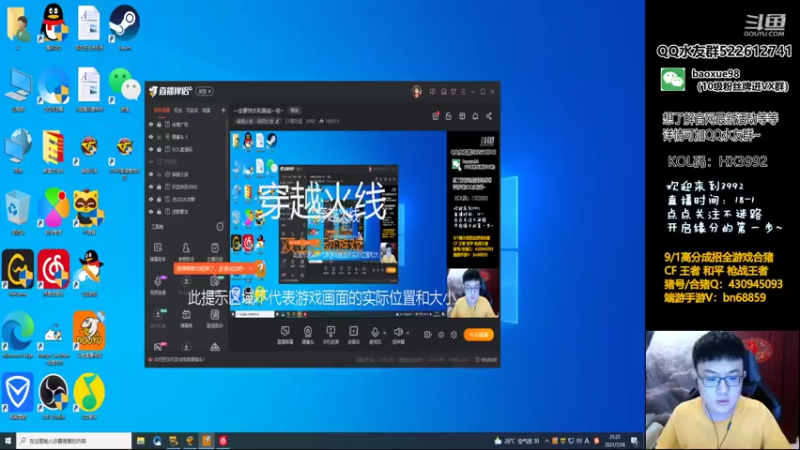Open the type pill dropdown beside app logo
The width and height of the screenshot is (800, 450).
tap(205, 91)
